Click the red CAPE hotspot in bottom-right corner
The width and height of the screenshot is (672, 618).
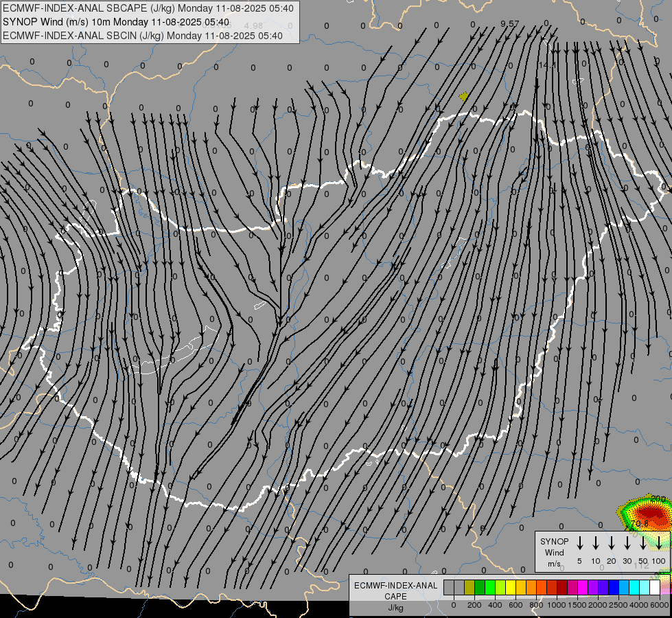click(651, 514)
